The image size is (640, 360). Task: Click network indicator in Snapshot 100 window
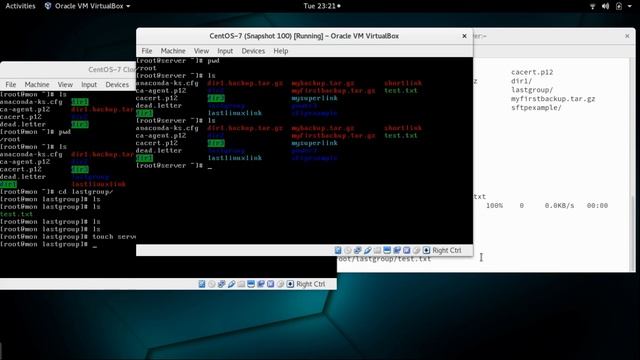pyautogui.click(x=358, y=250)
